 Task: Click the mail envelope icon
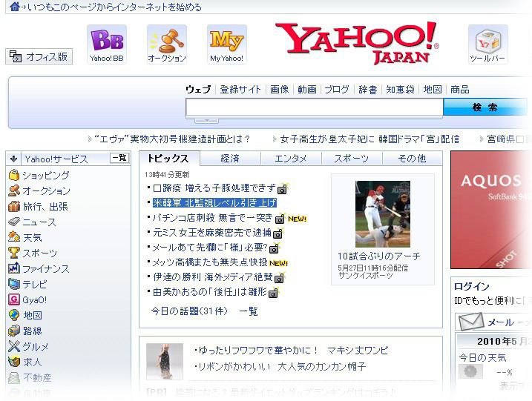[471, 322]
